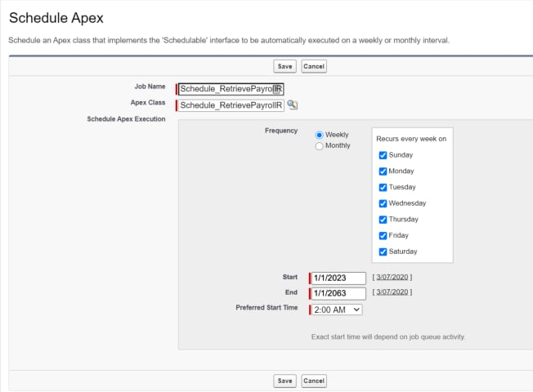This screenshot has width=533, height=392.
Task: Click the date link next to End
Action: coord(392,292)
